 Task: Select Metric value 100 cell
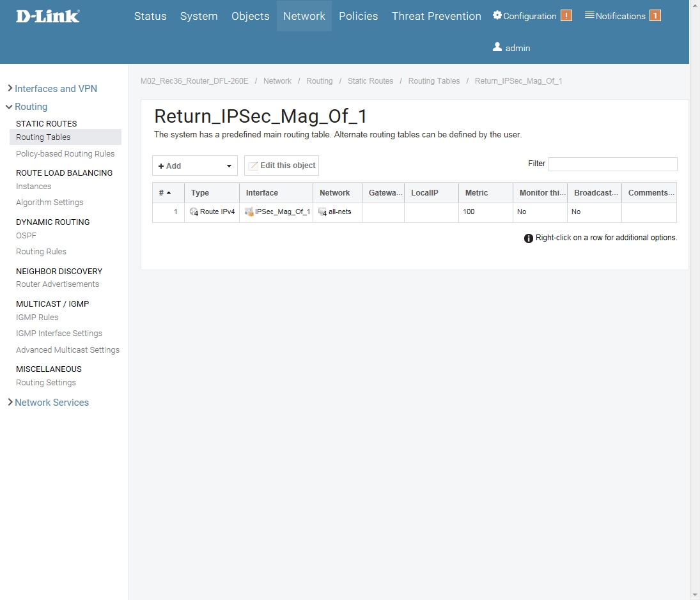pyautogui.click(x=486, y=212)
